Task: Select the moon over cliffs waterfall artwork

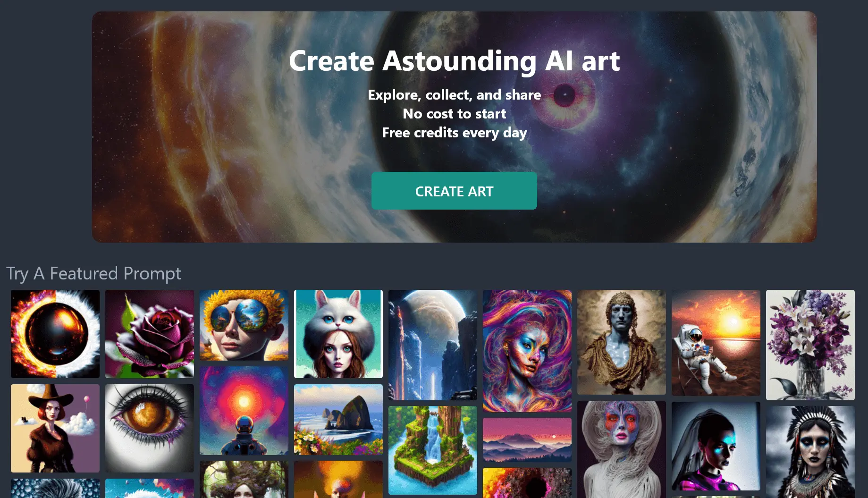Action: coord(433,345)
